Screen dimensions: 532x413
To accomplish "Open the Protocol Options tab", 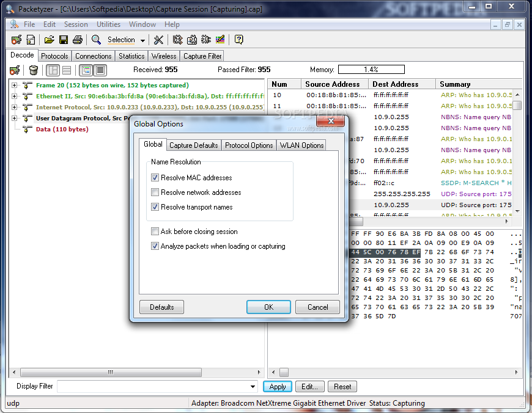I will coord(249,145).
